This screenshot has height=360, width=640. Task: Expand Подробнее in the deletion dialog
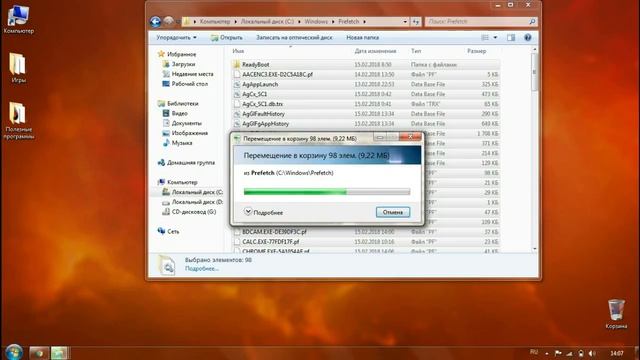263,212
